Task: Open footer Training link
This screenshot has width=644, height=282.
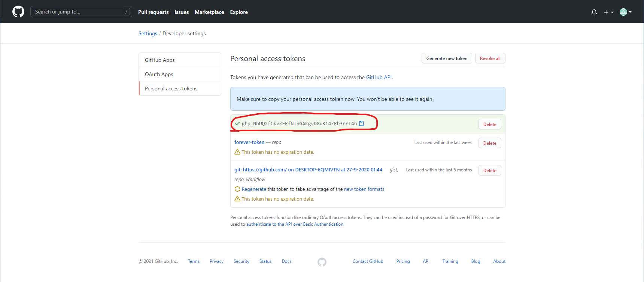Action: click(450, 261)
